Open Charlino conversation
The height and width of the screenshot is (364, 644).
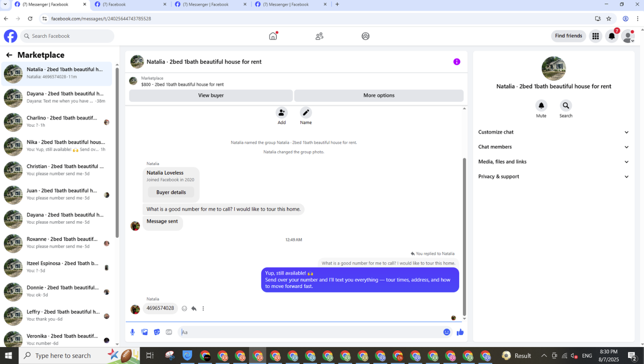coord(57,121)
